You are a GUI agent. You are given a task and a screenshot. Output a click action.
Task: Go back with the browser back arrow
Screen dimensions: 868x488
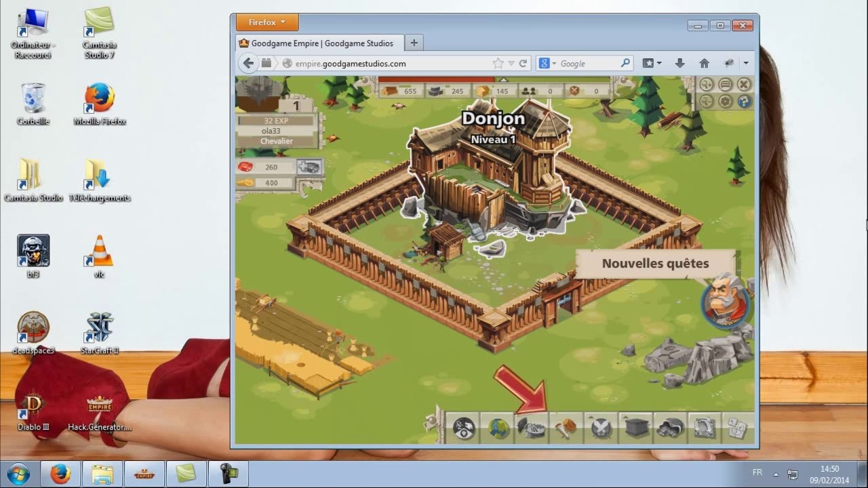[x=248, y=63]
